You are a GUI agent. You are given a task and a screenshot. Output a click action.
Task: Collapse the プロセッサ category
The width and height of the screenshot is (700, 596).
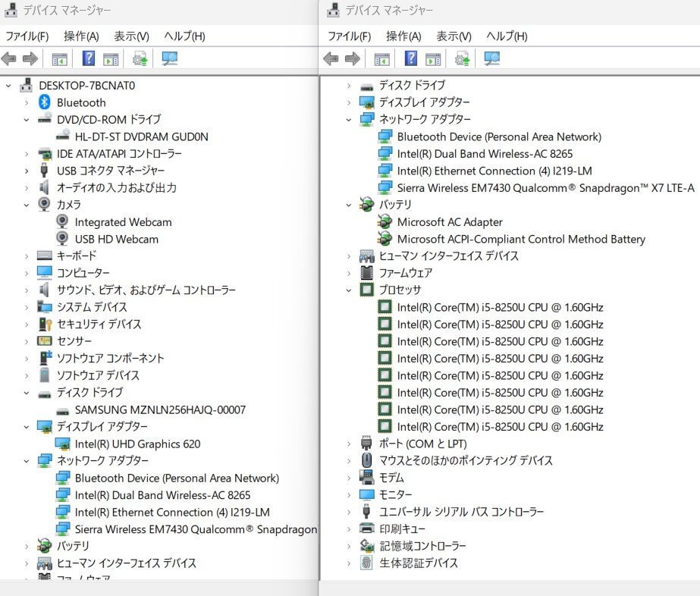[349, 290]
